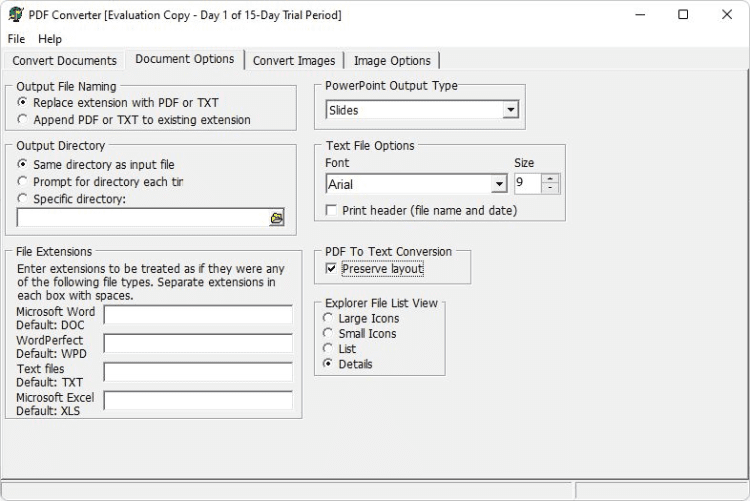
Task: Click the browse folder icon for Specific directory
Action: (x=277, y=218)
